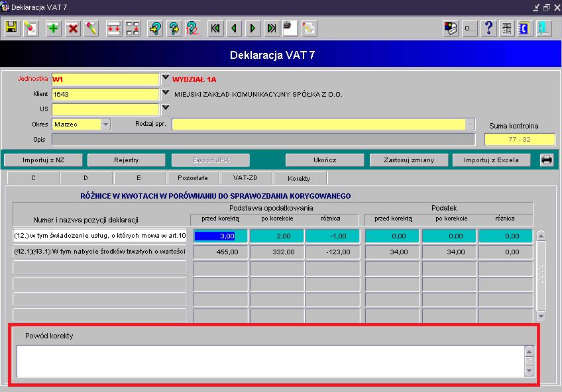Open the Pozostałe tab

click(x=193, y=178)
